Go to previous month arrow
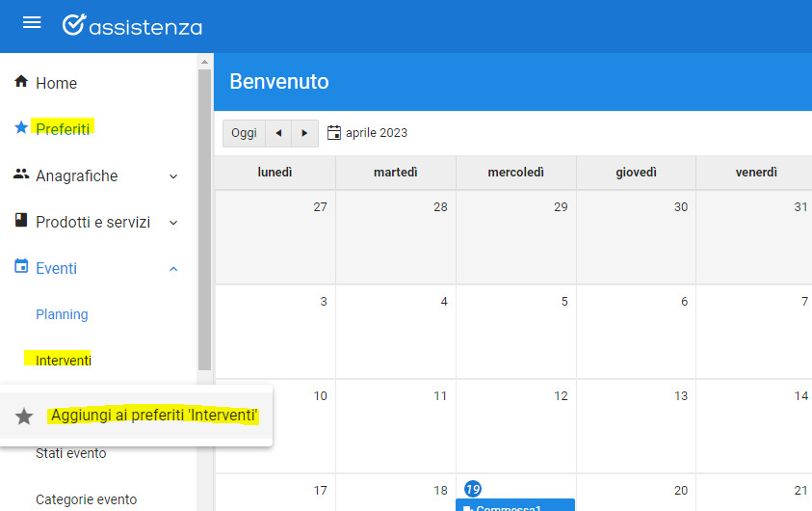812x511 pixels. tap(278, 133)
